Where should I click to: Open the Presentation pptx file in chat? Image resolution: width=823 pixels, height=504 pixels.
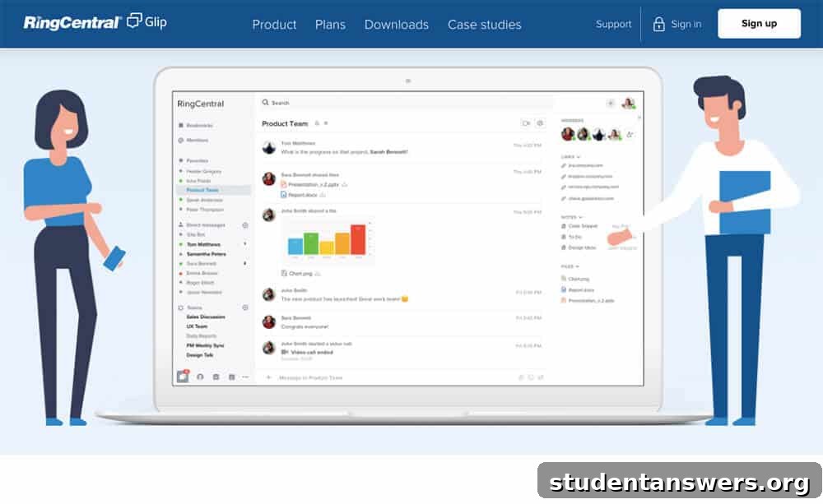tap(310, 185)
